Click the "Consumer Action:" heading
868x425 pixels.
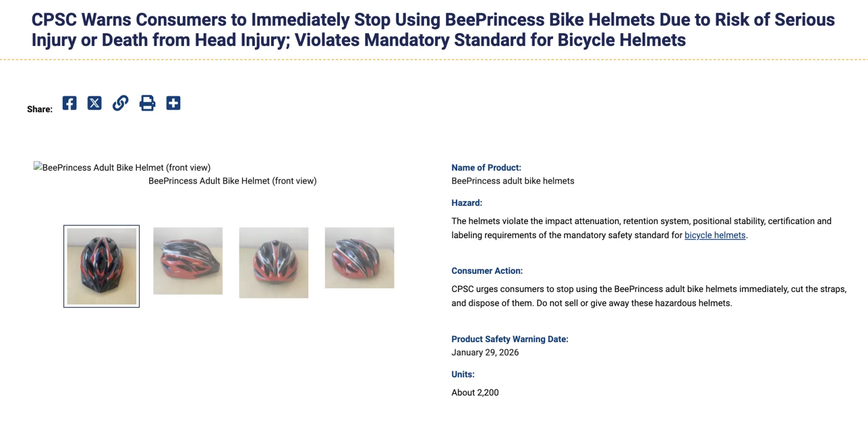pos(487,271)
